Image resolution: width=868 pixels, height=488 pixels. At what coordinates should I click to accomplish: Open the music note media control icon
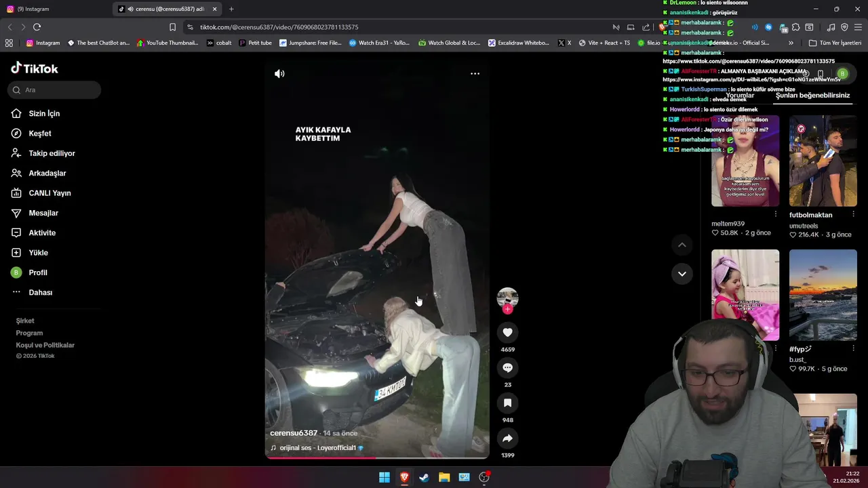click(831, 27)
